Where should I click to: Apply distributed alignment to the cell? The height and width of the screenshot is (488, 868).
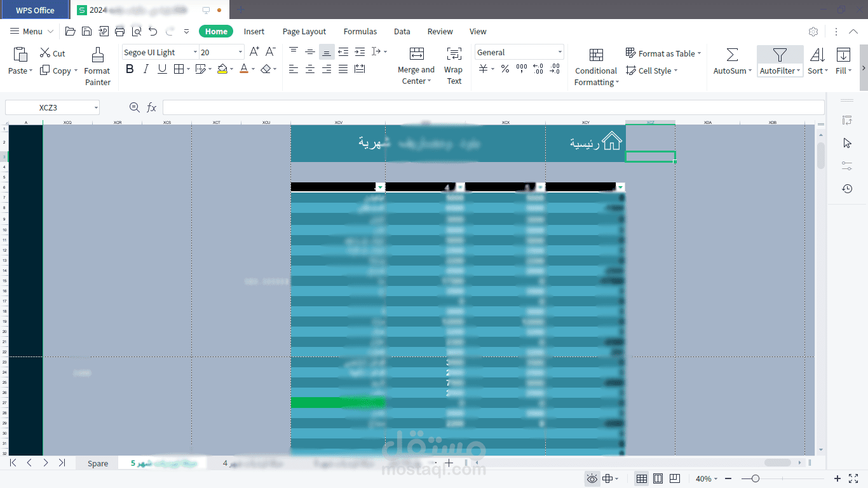360,69
